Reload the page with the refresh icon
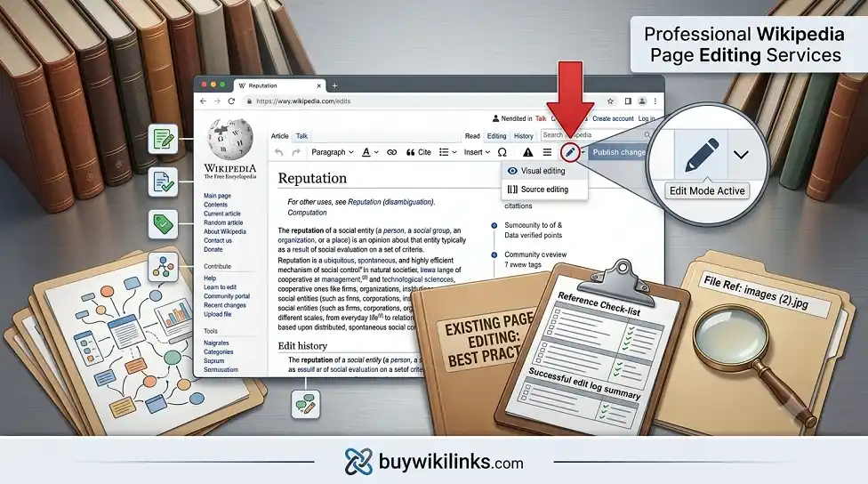The image size is (868, 484). [x=231, y=101]
